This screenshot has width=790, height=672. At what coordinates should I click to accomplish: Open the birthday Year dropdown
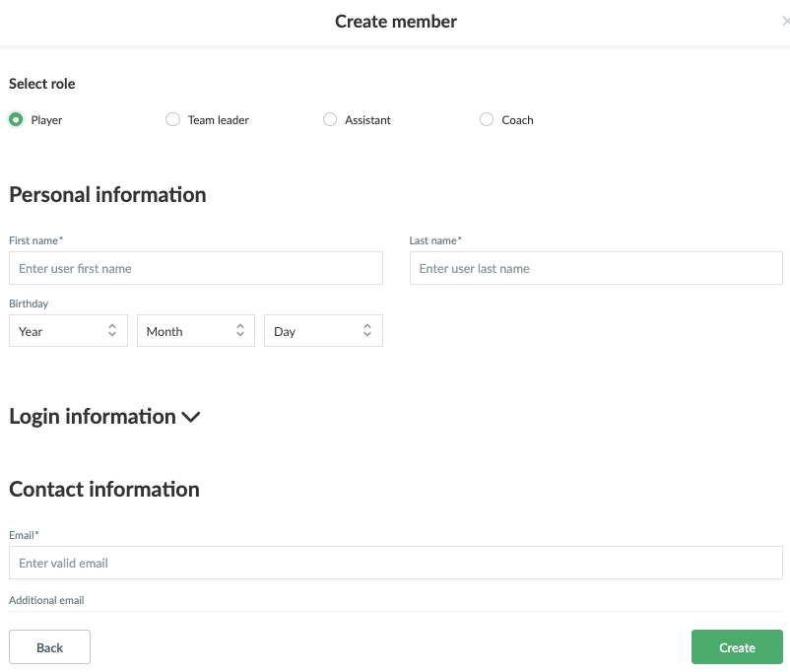click(x=68, y=331)
